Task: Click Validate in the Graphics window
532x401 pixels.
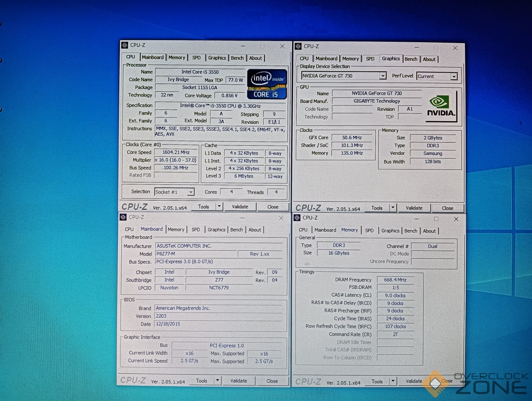Action: (x=414, y=208)
